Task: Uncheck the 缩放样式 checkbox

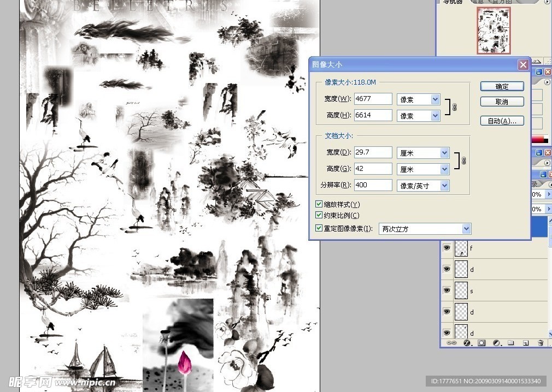Action: pos(319,204)
